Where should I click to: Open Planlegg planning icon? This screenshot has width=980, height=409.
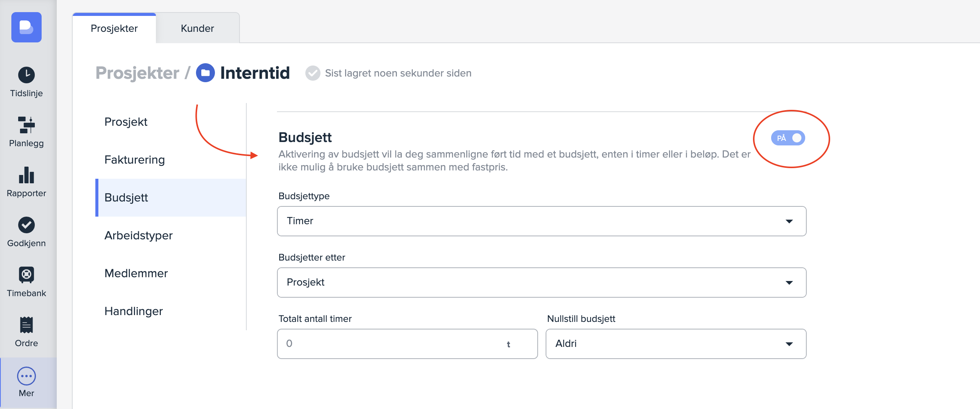26,125
